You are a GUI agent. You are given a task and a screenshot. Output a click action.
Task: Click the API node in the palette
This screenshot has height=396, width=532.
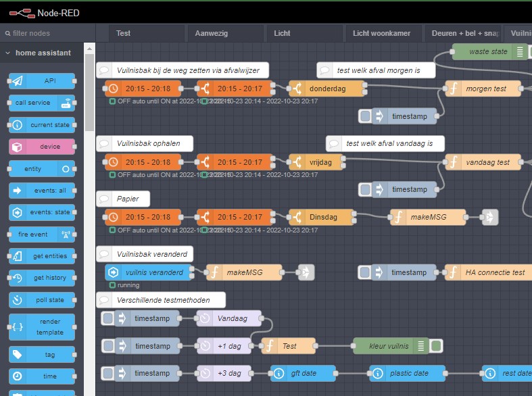click(x=42, y=81)
